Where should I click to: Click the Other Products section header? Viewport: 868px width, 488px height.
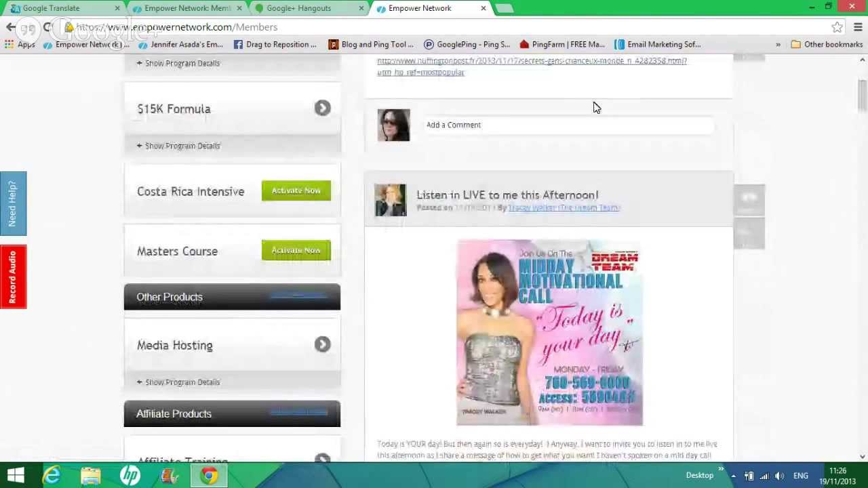232,297
